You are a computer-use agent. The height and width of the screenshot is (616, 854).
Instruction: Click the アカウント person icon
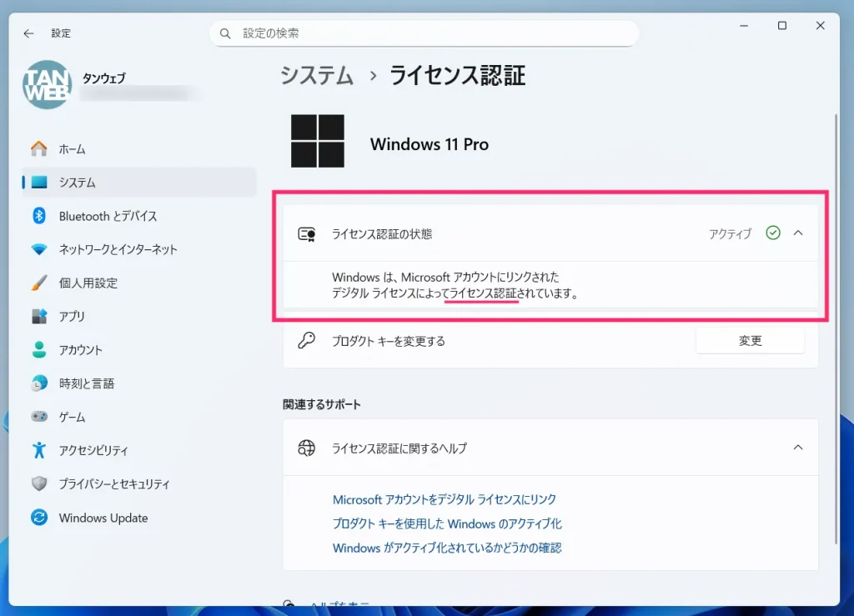38,350
